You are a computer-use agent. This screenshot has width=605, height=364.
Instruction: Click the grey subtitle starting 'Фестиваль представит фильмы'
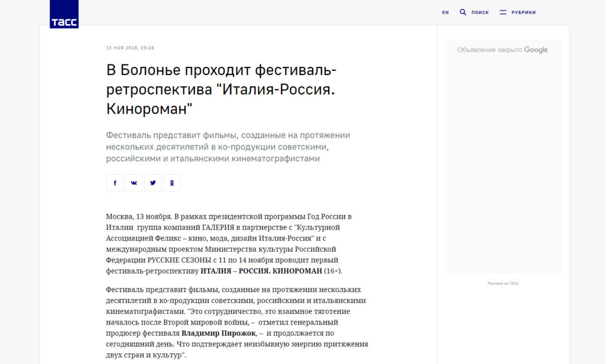click(x=227, y=147)
